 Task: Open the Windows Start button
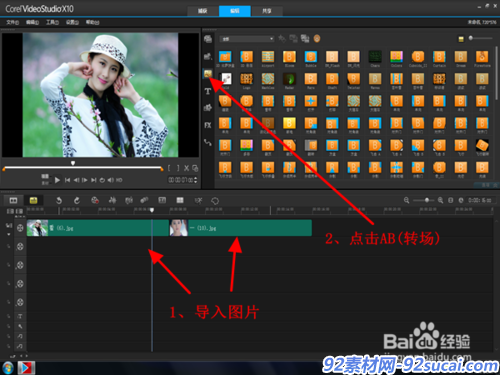(7, 368)
